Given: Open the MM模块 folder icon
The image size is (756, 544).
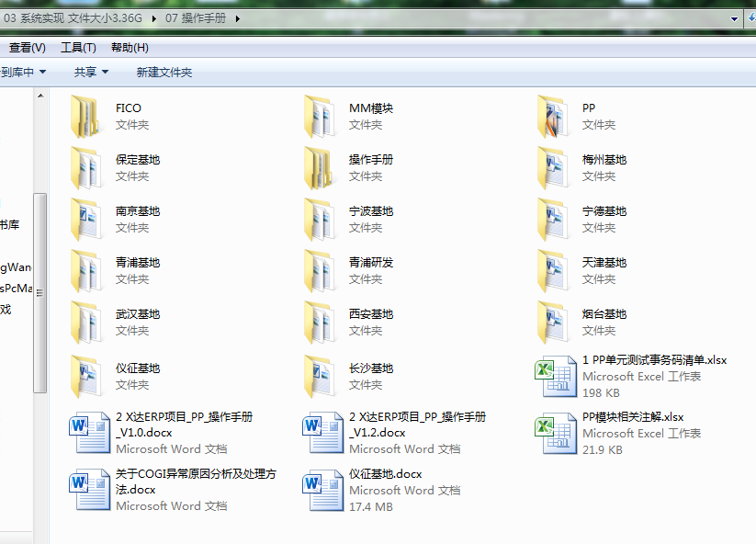Looking at the screenshot, I should click(x=318, y=117).
